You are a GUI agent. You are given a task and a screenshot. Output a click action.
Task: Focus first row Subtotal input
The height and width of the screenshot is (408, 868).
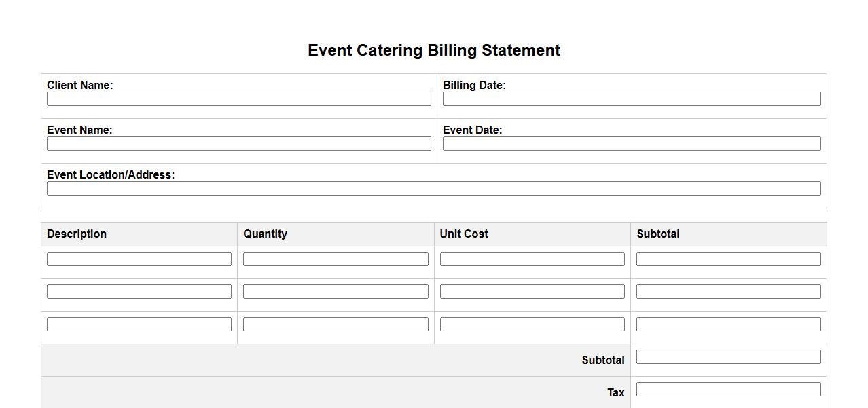click(728, 259)
